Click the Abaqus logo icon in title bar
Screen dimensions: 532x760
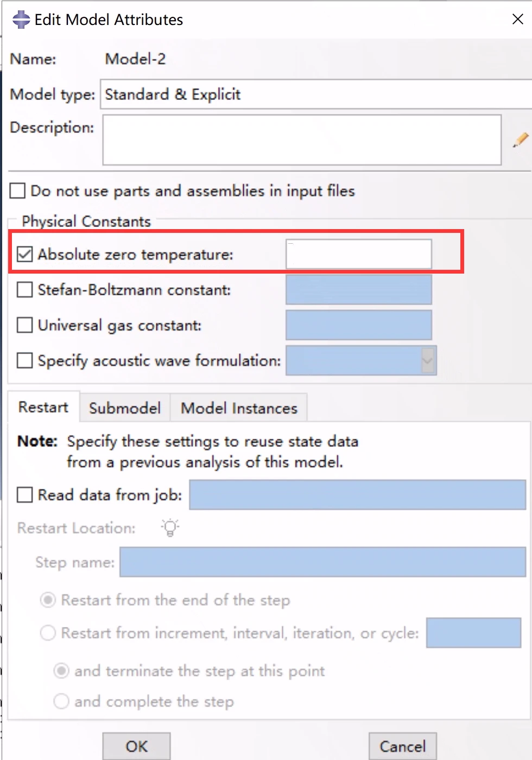(21, 20)
